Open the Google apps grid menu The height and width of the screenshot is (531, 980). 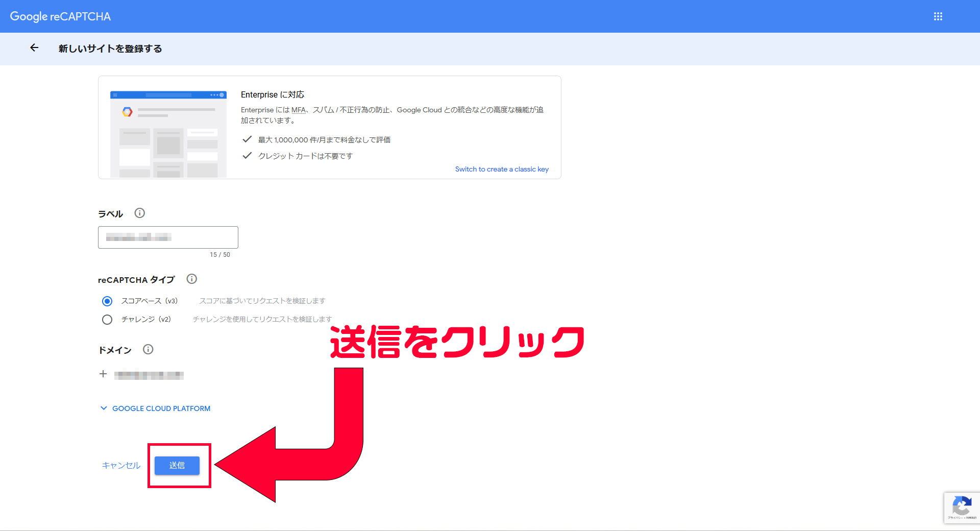938,16
